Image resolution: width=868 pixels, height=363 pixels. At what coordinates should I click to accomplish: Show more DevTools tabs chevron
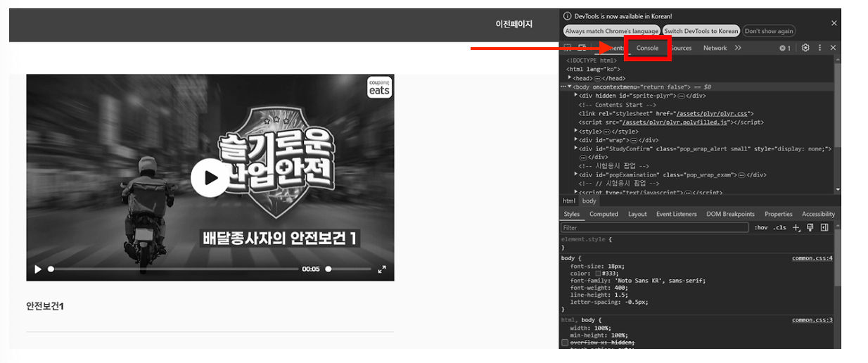point(738,48)
